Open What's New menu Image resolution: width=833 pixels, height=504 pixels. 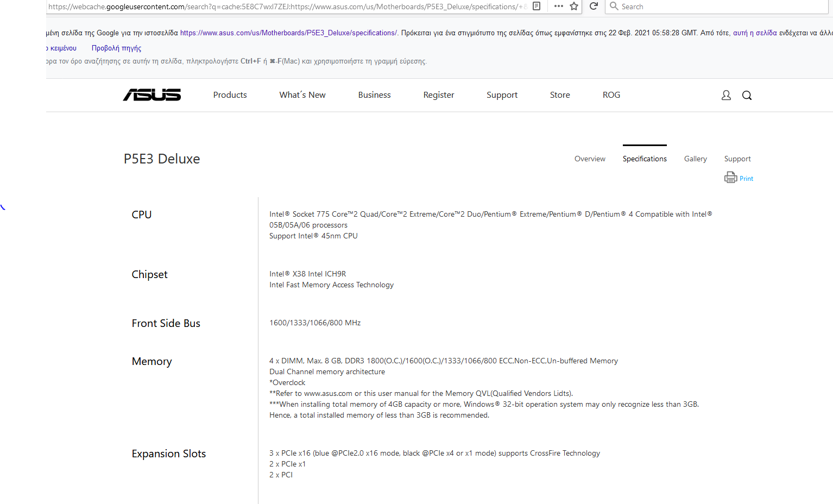click(x=302, y=95)
